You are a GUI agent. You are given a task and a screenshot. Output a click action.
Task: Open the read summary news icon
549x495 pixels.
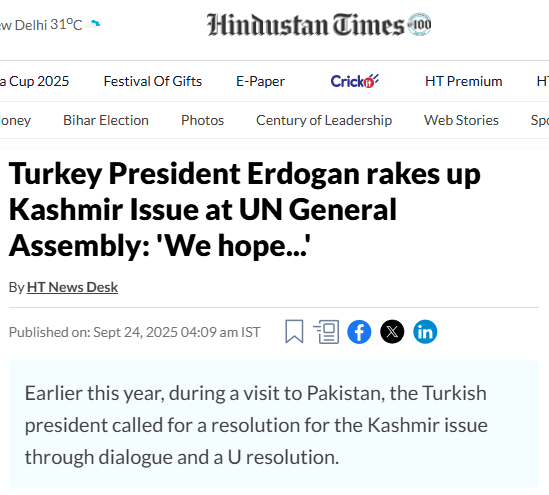point(326,332)
